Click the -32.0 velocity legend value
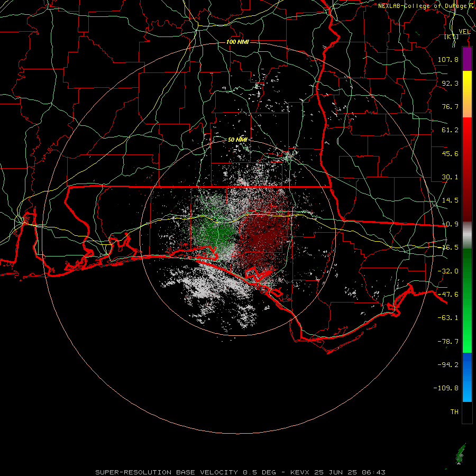476x476 pixels. 448,271
